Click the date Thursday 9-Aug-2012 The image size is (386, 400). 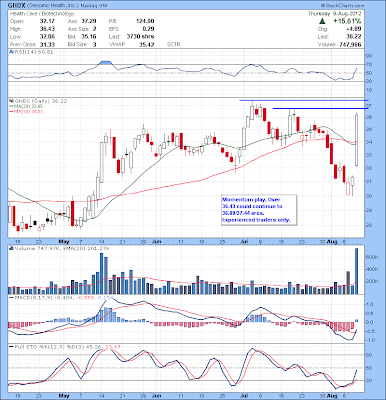pyautogui.click(x=334, y=14)
